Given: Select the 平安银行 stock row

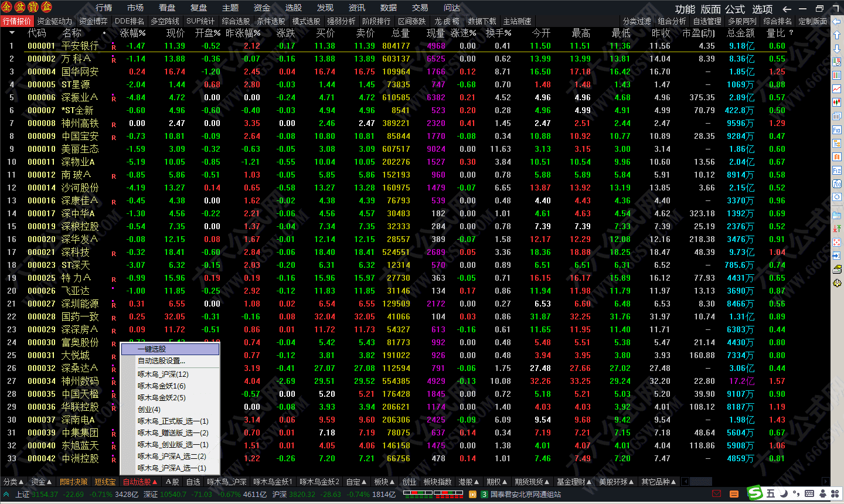Looking at the screenshot, I should (80, 46).
